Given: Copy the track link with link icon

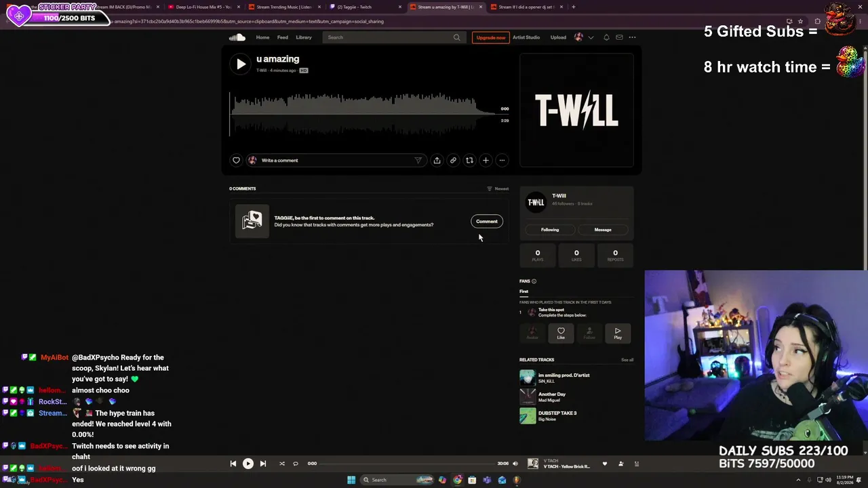Looking at the screenshot, I should [x=453, y=161].
